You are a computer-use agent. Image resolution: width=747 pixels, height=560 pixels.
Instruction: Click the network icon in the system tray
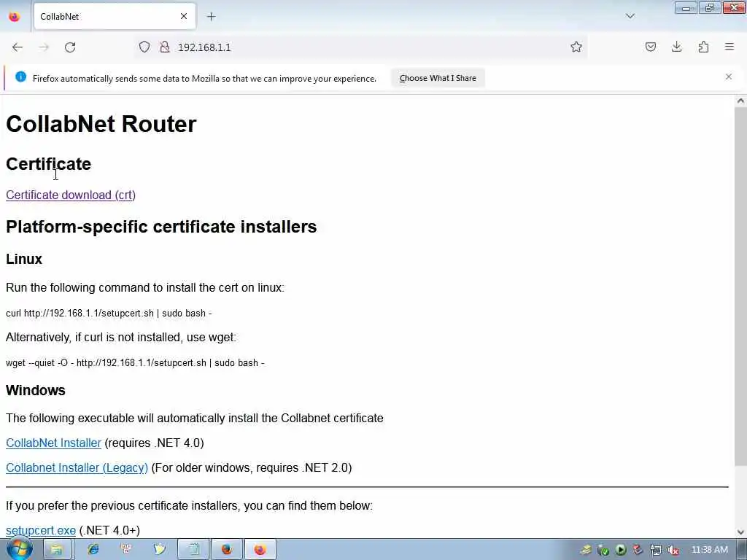(x=656, y=550)
